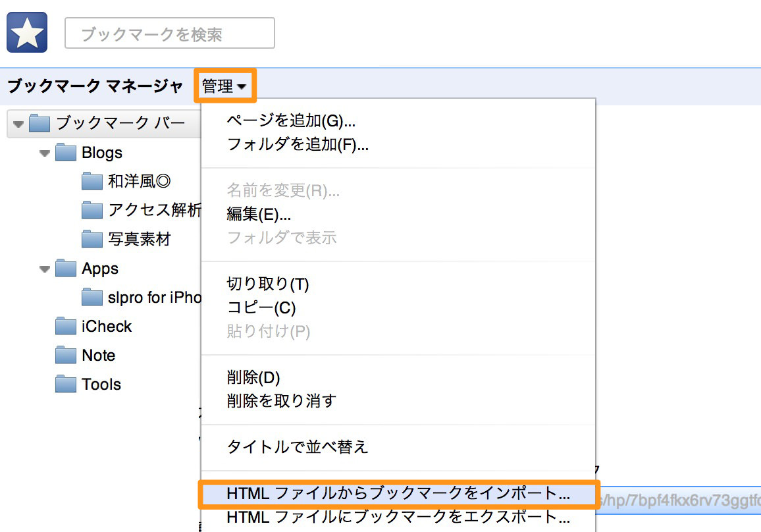Select the Note folder label
This screenshot has width=761, height=532.
click(99, 356)
